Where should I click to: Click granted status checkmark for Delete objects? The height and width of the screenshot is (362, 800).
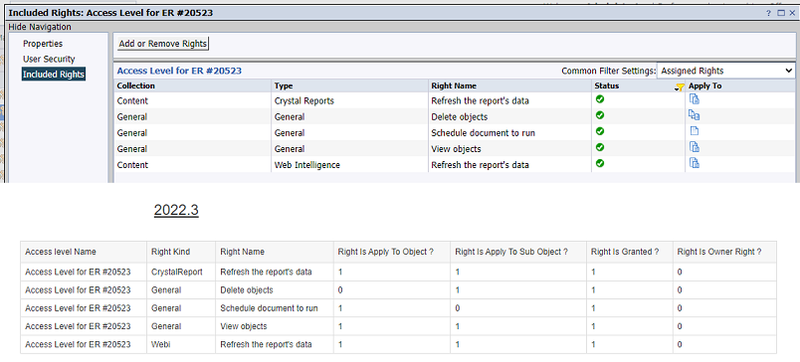600,115
